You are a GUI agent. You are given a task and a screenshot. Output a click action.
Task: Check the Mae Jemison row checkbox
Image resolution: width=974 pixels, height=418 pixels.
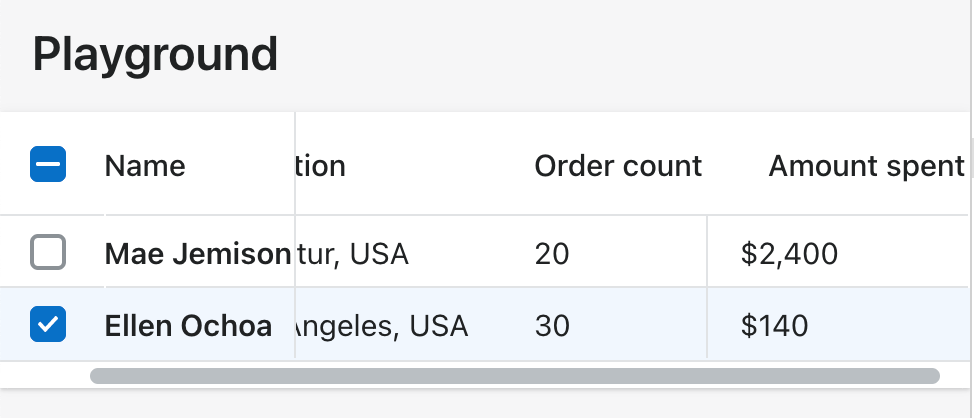[x=48, y=253]
